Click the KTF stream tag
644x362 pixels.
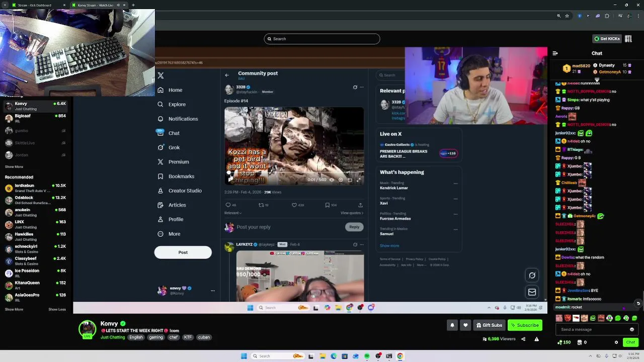pyautogui.click(x=188, y=337)
